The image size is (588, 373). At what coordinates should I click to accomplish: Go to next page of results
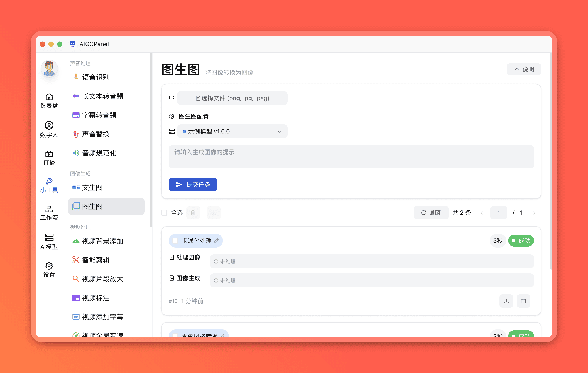(x=534, y=213)
